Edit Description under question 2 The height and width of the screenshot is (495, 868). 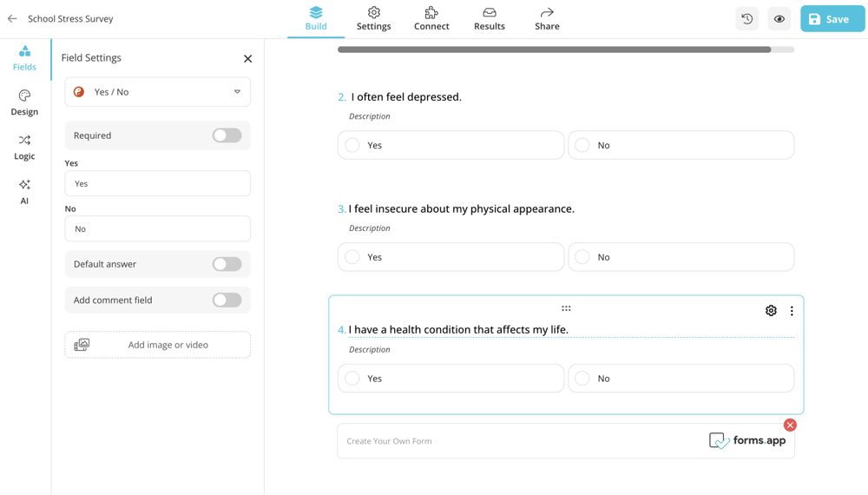coord(369,116)
